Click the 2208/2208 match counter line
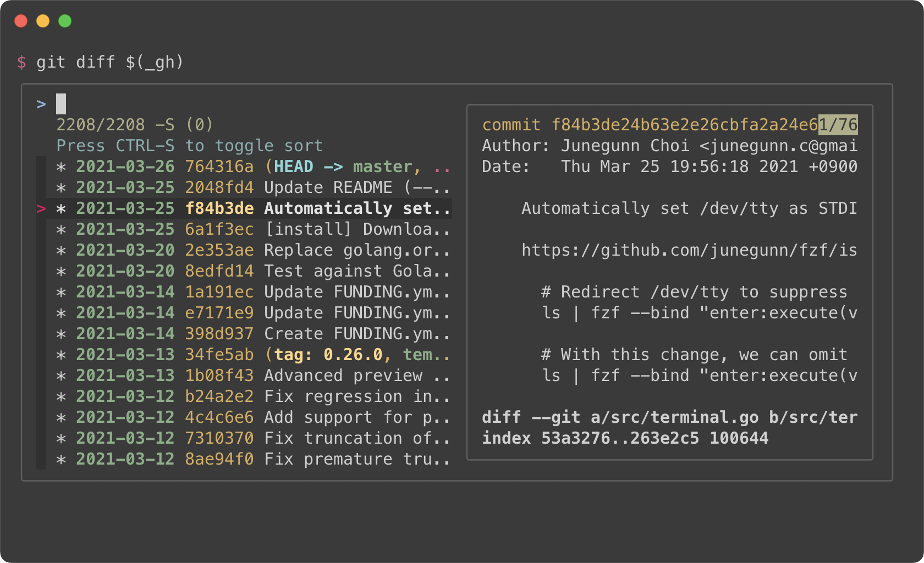Viewport: 924px width, 563px height. pos(135,125)
